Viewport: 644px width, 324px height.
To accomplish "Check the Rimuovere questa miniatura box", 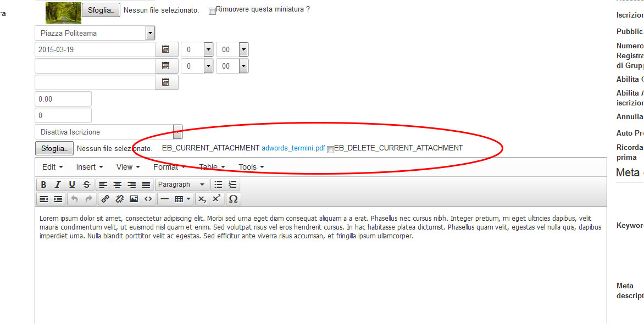I will [212, 11].
